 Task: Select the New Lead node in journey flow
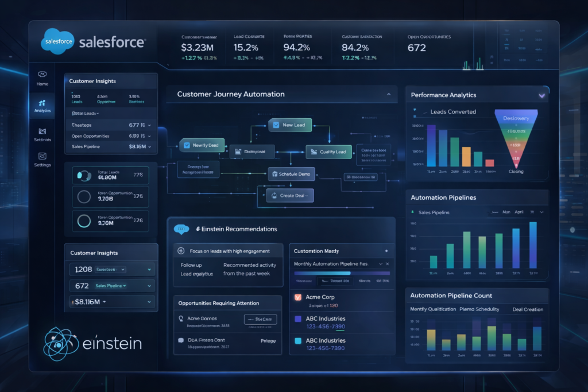(x=290, y=125)
